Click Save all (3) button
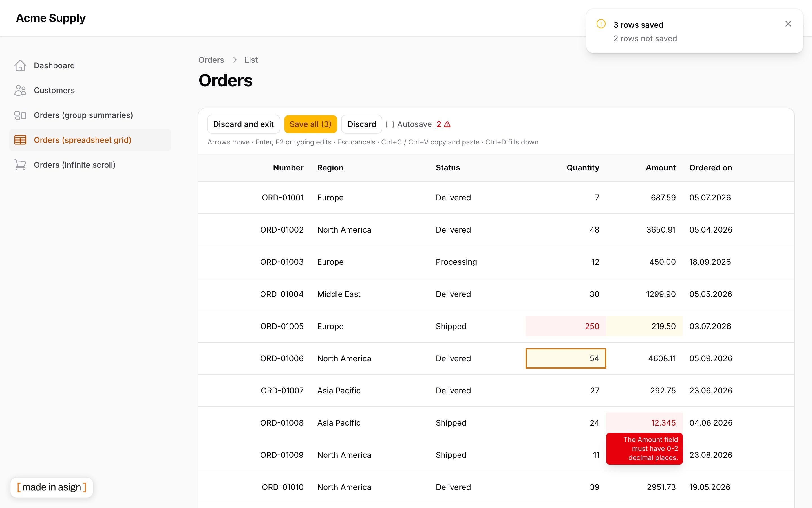The width and height of the screenshot is (812, 508). pyautogui.click(x=310, y=124)
